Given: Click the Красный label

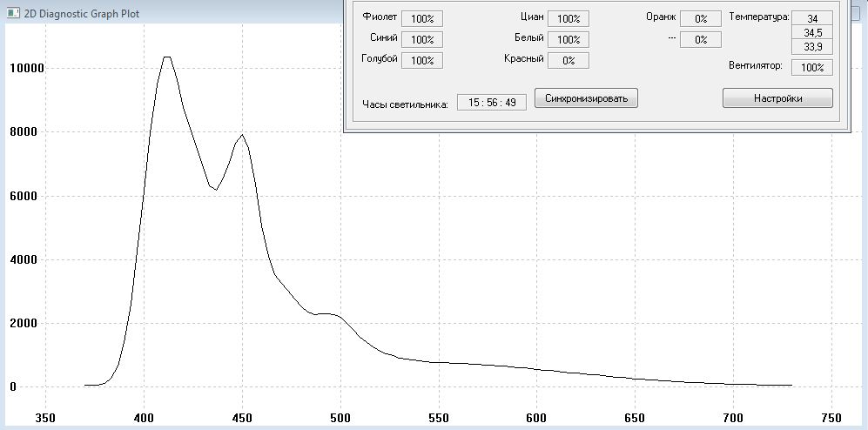Looking at the screenshot, I should coord(524,58).
